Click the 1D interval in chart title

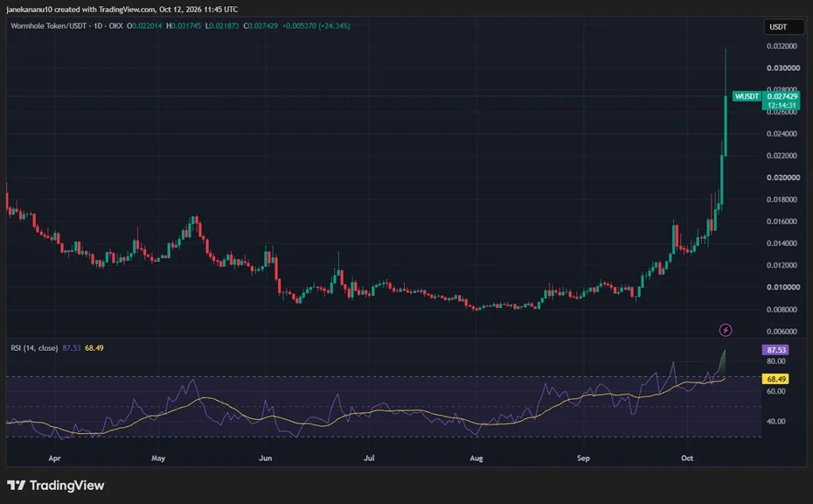coord(98,25)
